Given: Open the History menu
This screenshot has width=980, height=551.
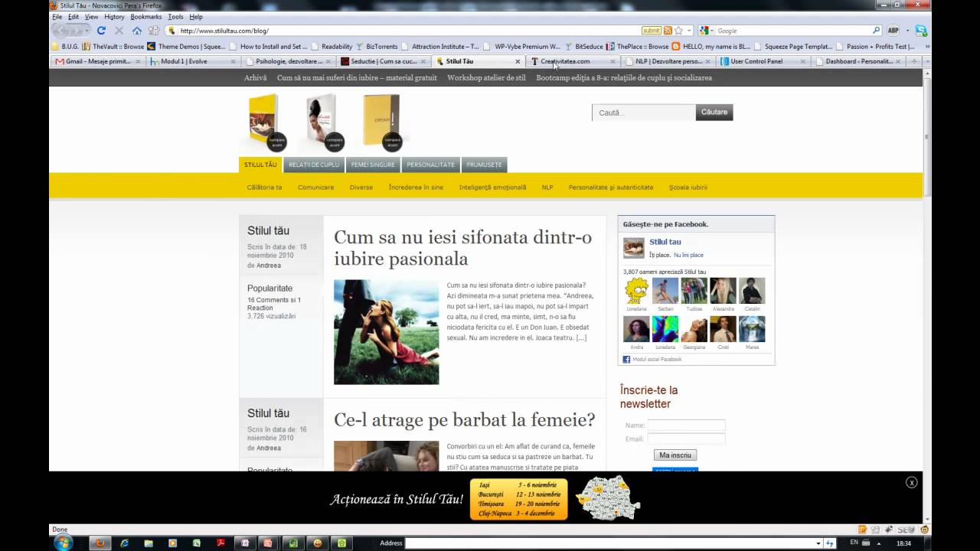Looking at the screenshot, I should pos(114,16).
